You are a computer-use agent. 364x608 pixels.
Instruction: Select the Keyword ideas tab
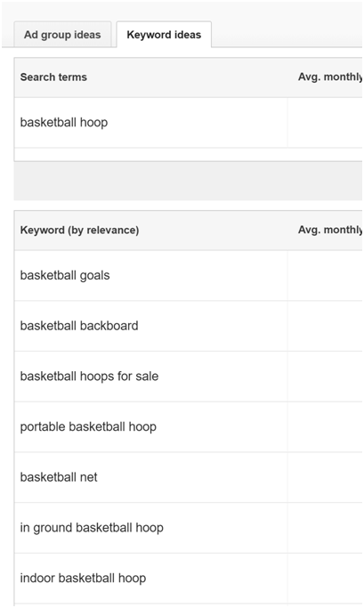point(164,35)
